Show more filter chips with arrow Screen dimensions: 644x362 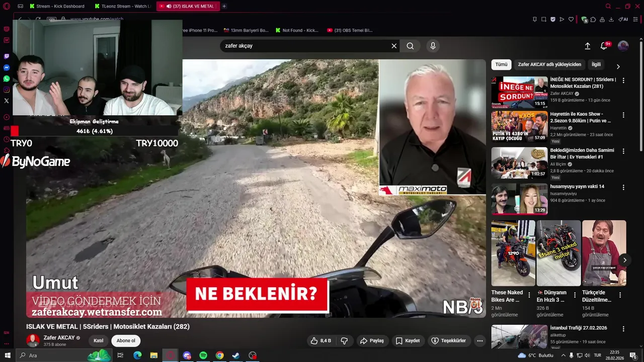618,66
